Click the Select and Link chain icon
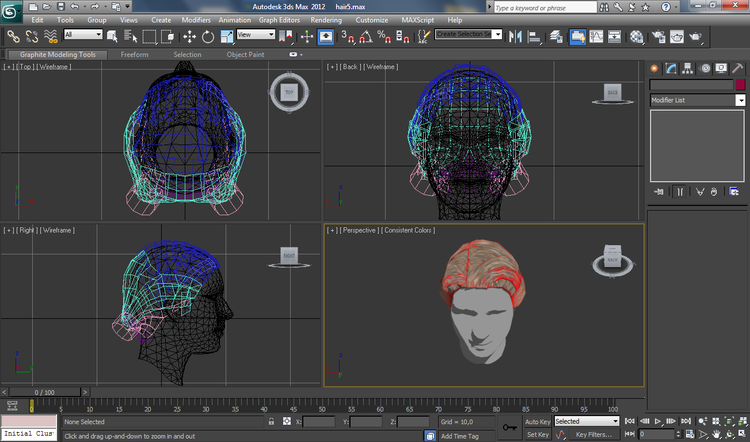 (13, 37)
